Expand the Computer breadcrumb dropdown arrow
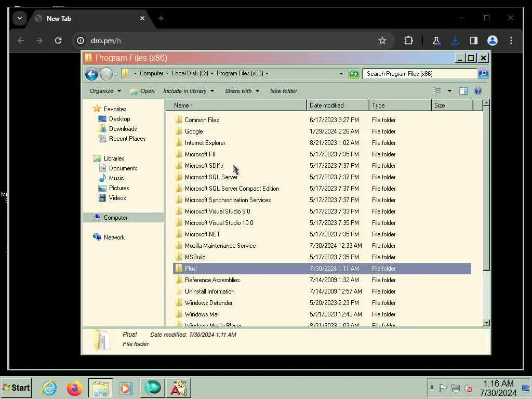The height and width of the screenshot is (399, 532). 167,73
